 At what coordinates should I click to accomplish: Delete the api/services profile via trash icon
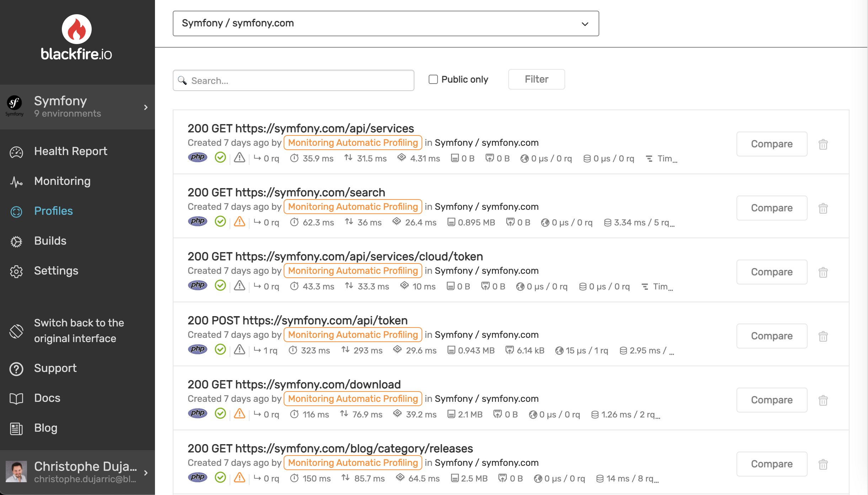click(x=823, y=144)
